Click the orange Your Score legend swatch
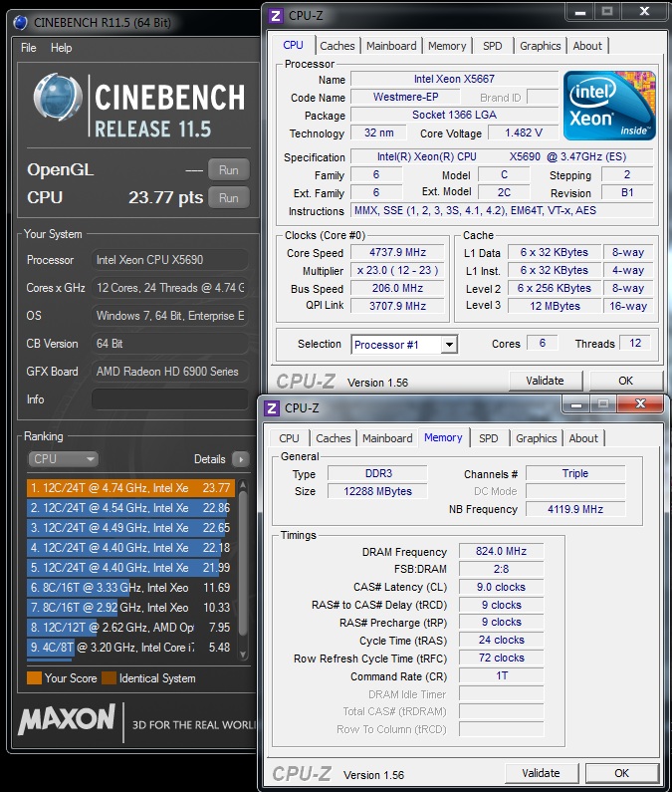This screenshot has height=792, width=672. coord(34,677)
